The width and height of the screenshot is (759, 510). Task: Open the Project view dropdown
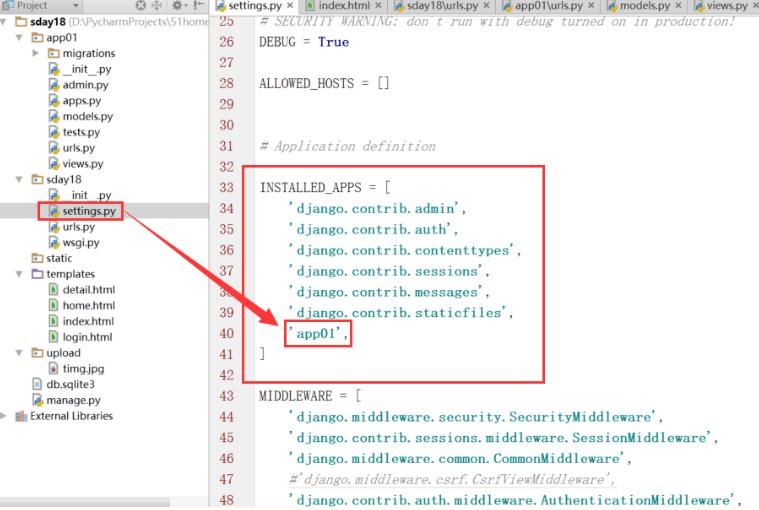[76, 5]
